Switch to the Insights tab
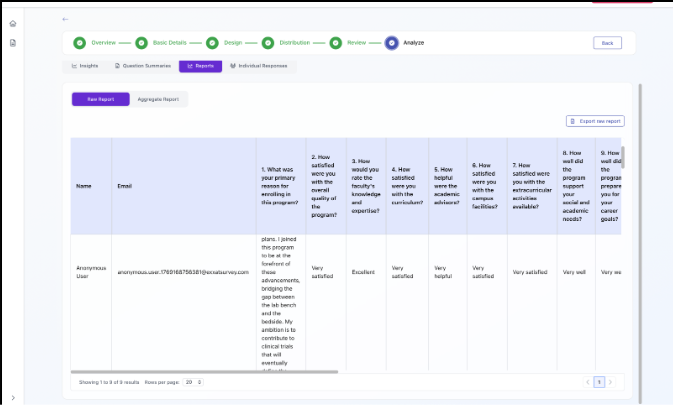 85,66
